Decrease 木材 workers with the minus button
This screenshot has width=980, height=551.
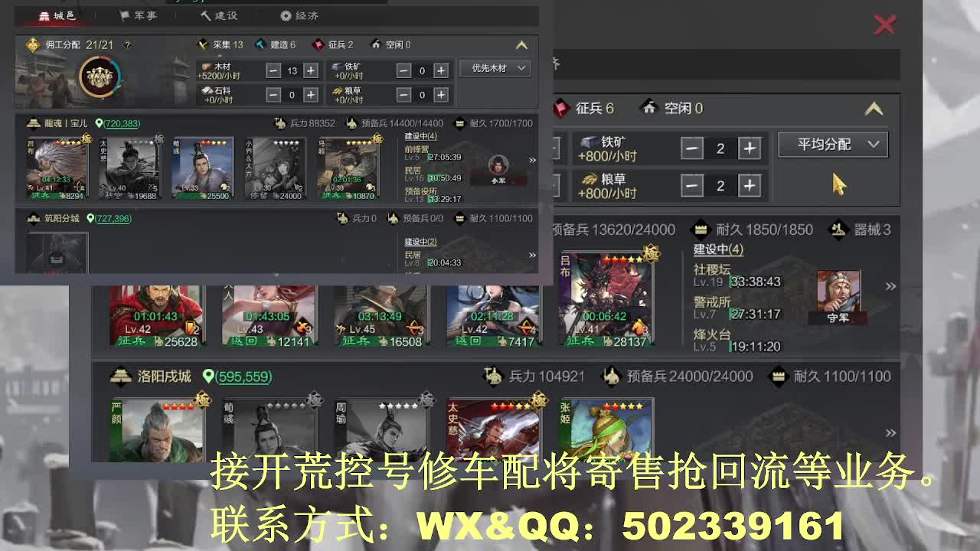[x=273, y=70]
